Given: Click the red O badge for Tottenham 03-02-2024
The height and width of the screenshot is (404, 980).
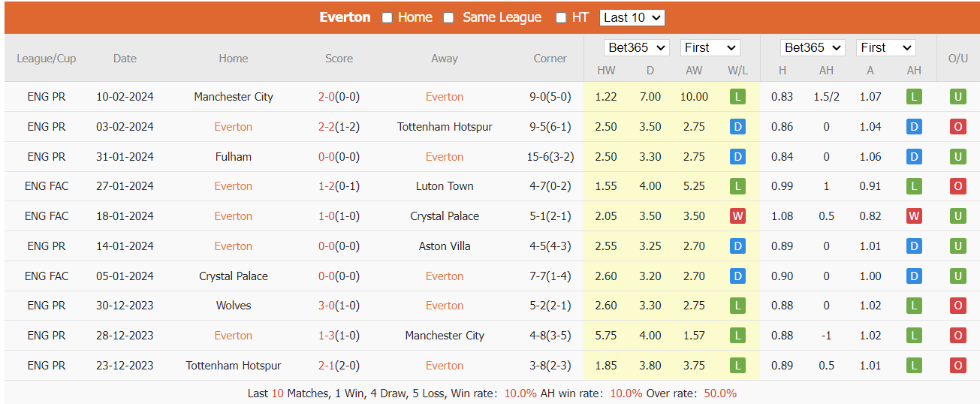Looking at the screenshot, I should point(957,127).
